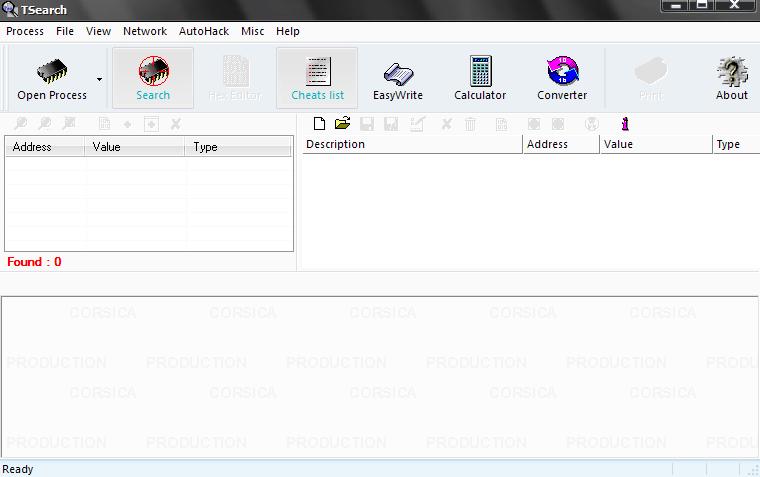Click the pink information icon

pyautogui.click(x=625, y=124)
